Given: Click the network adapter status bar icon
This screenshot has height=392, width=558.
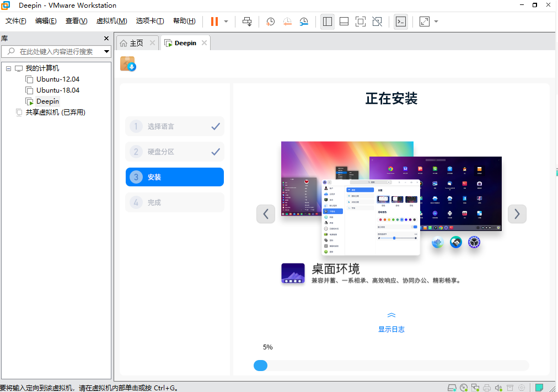Looking at the screenshot, I should point(475,388).
